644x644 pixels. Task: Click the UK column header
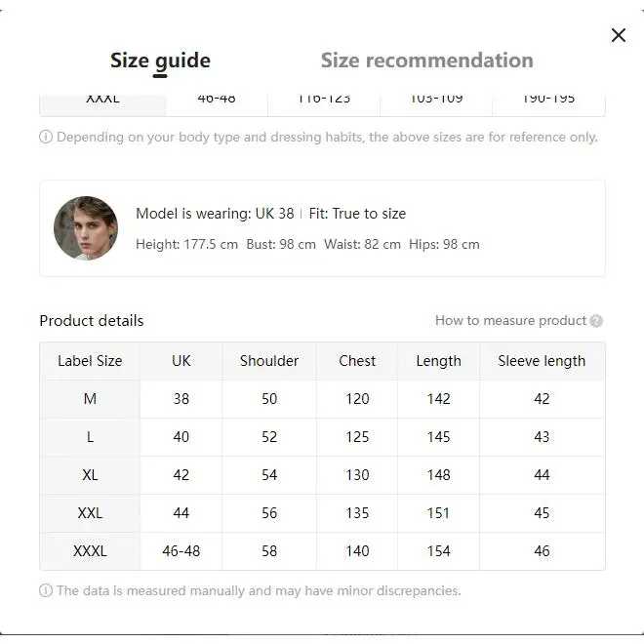pos(181,361)
